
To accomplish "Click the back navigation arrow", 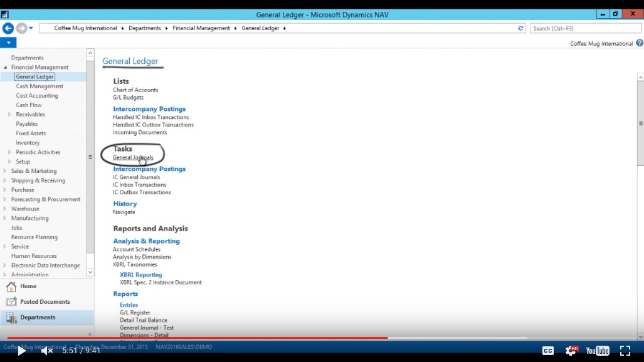I will pos(8,28).
